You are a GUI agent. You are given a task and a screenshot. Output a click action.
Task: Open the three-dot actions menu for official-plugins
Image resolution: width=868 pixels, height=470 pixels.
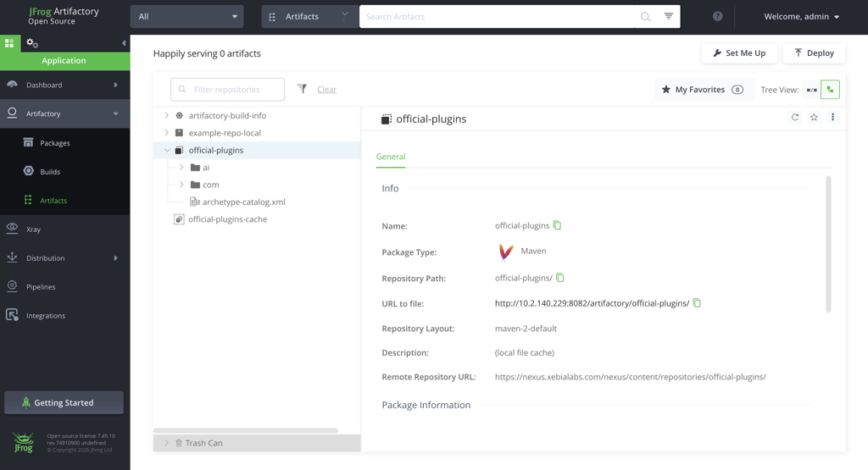(832, 118)
